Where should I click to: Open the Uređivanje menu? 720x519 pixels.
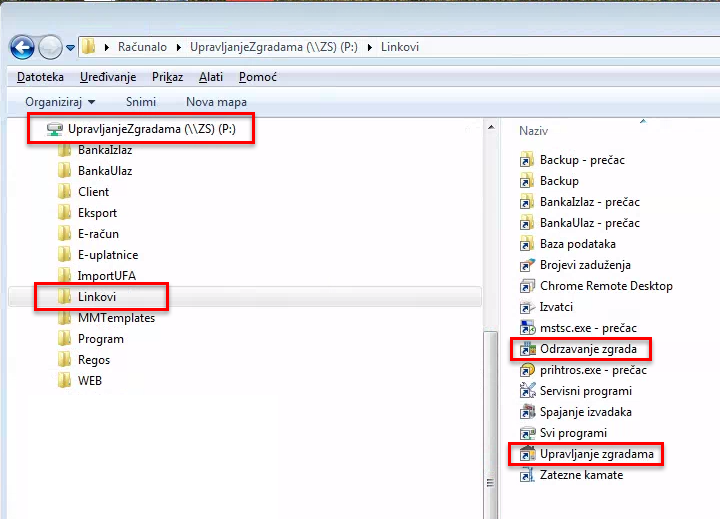pyautogui.click(x=108, y=77)
